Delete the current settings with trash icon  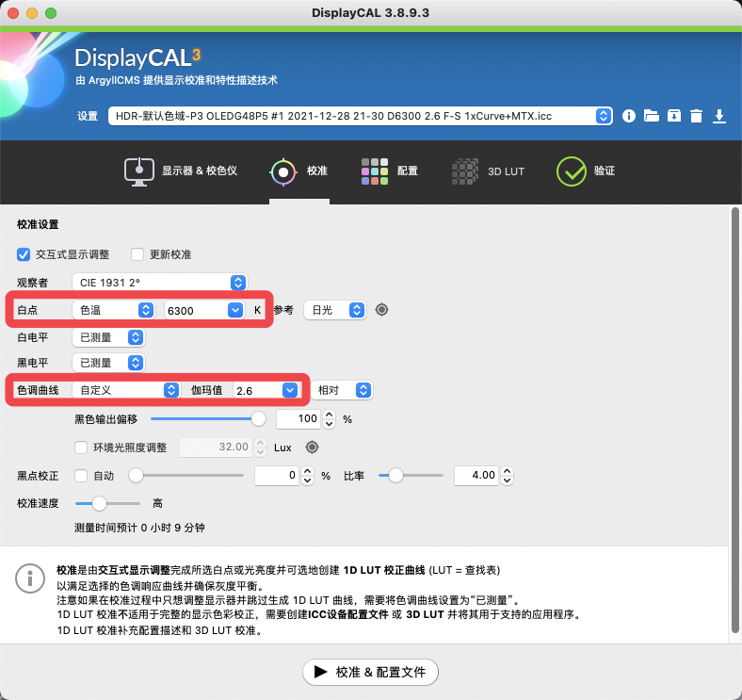[x=696, y=116]
